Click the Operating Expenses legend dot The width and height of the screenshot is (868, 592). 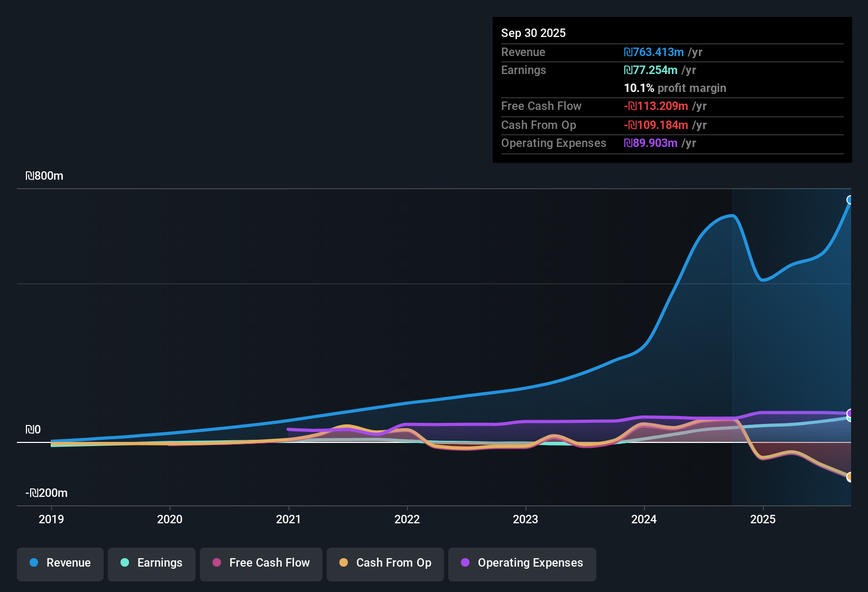coord(466,563)
